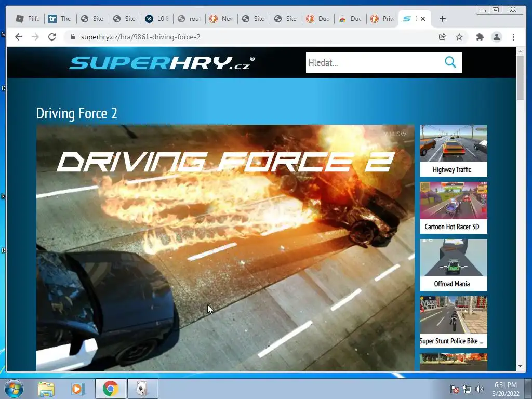Image resolution: width=532 pixels, height=399 pixels.
Task: Switch to the 'The' tab
Action: click(x=60, y=19)
